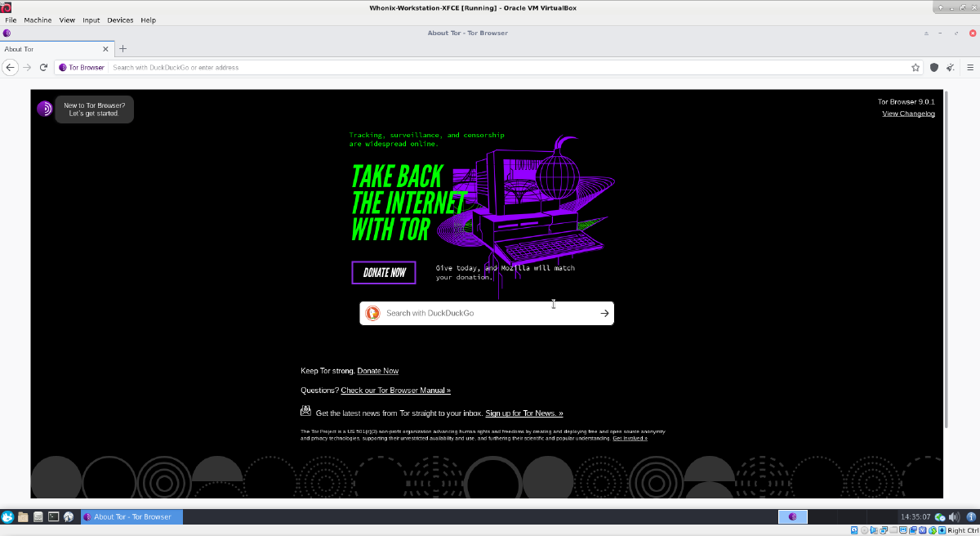Open the file manager from the panel

click(23, 516)
